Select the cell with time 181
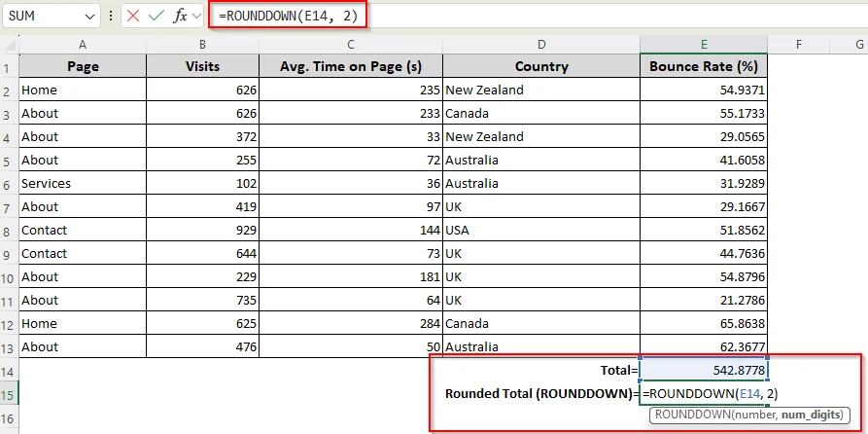 pos(351,276)
